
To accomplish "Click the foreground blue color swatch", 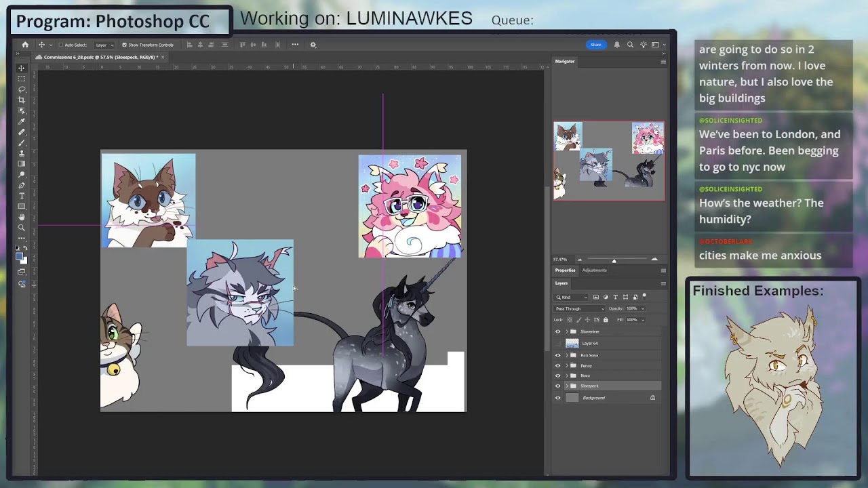I will pos(19,256).
